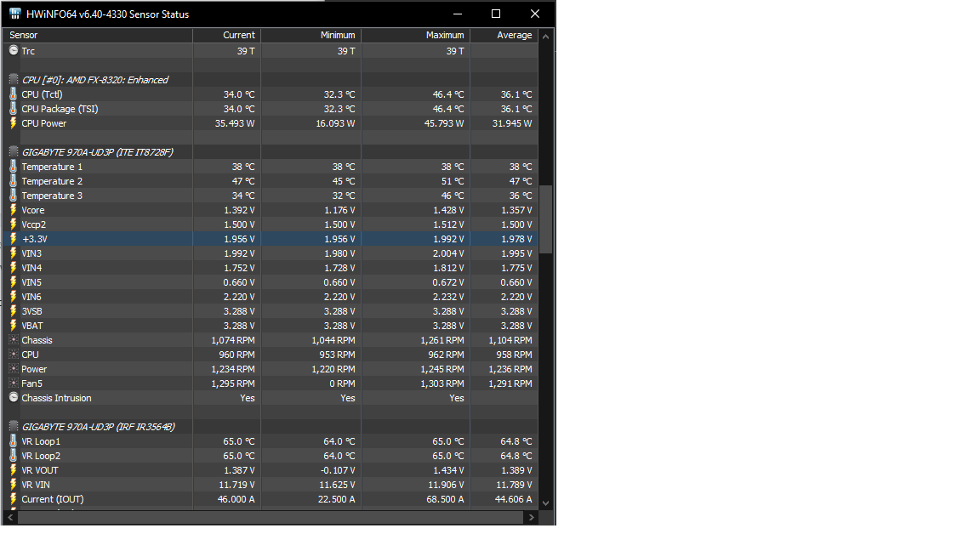
Task: Click the Minimum column header
Action: click(x=311, y=35)
